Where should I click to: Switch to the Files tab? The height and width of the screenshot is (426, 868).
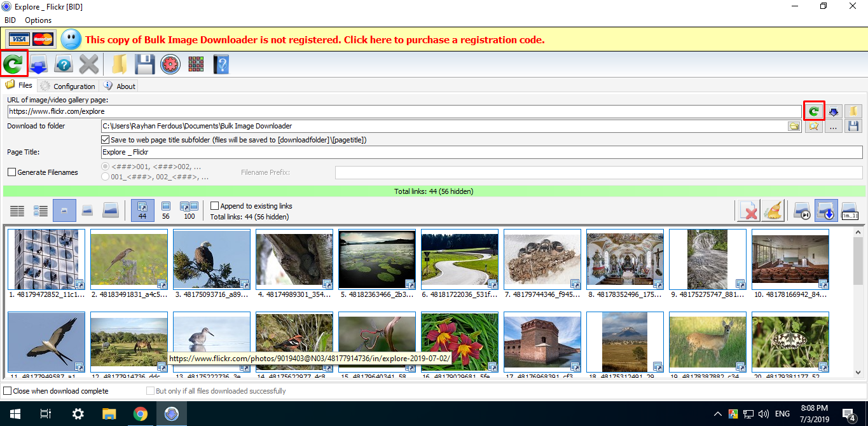point(19,85)
